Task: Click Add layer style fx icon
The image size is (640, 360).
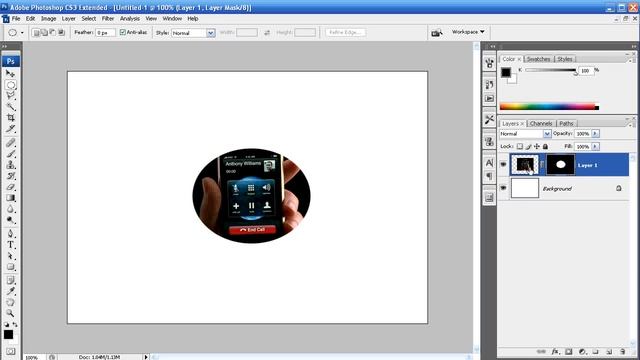Action: pos(555,351)
